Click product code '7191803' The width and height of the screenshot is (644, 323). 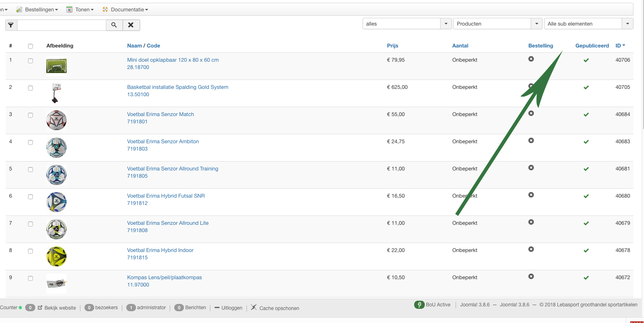tap(137, 149)
